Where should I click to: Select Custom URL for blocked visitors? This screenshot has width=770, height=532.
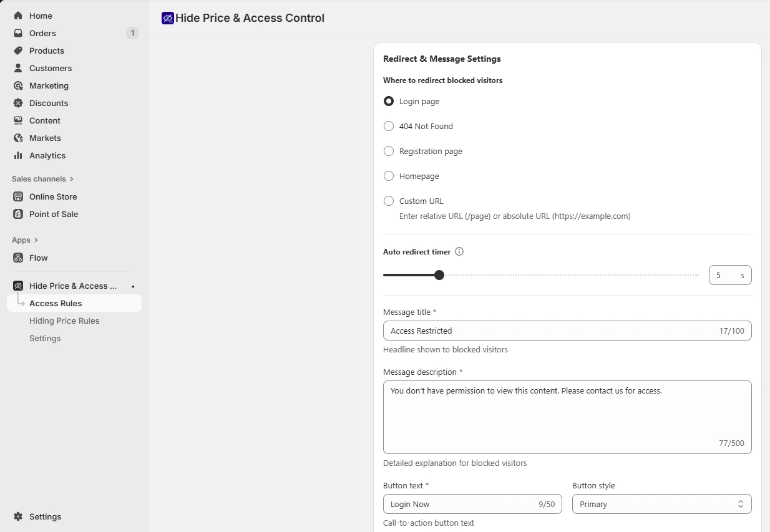pyautogui.click(x=388, y=201)
